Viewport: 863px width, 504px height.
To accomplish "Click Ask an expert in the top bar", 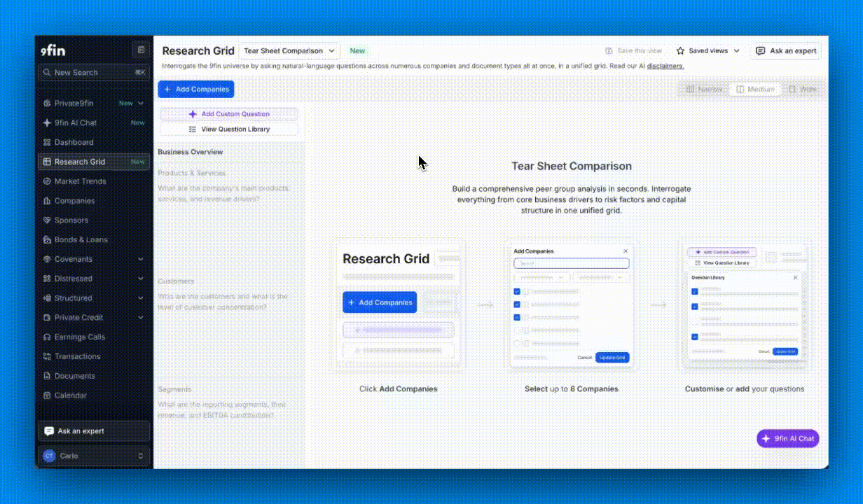I will pos(786,51).
